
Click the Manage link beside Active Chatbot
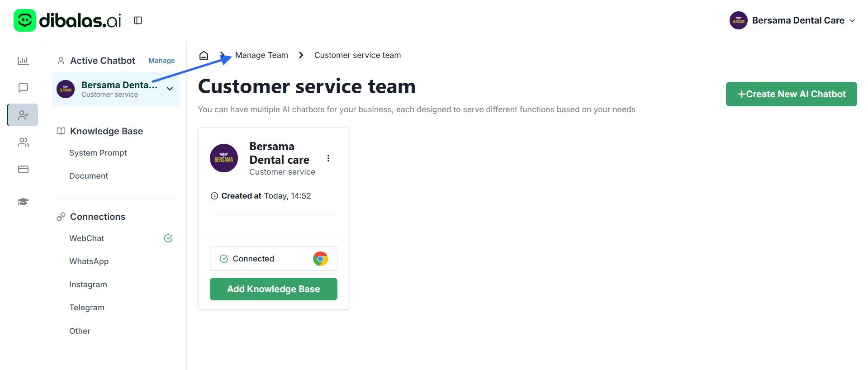[161, 61]
